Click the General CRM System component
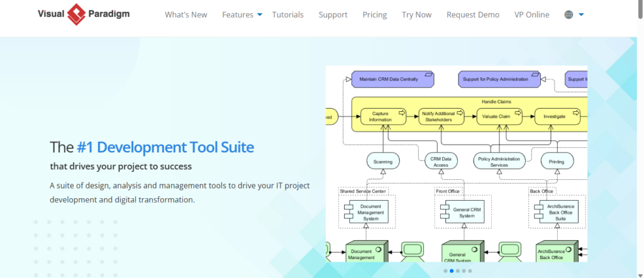Image resolution: width=644 pixels, height=278 pixels. point(462,212)
